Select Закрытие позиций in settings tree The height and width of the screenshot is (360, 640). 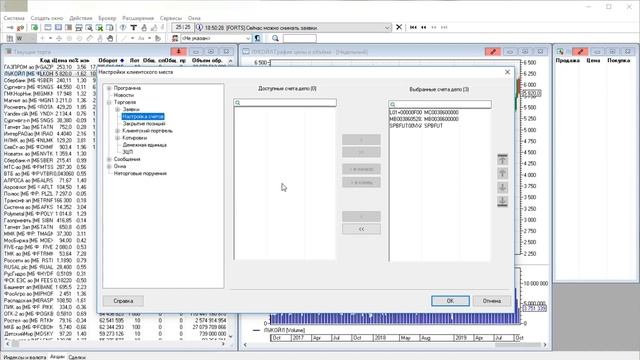144,124
